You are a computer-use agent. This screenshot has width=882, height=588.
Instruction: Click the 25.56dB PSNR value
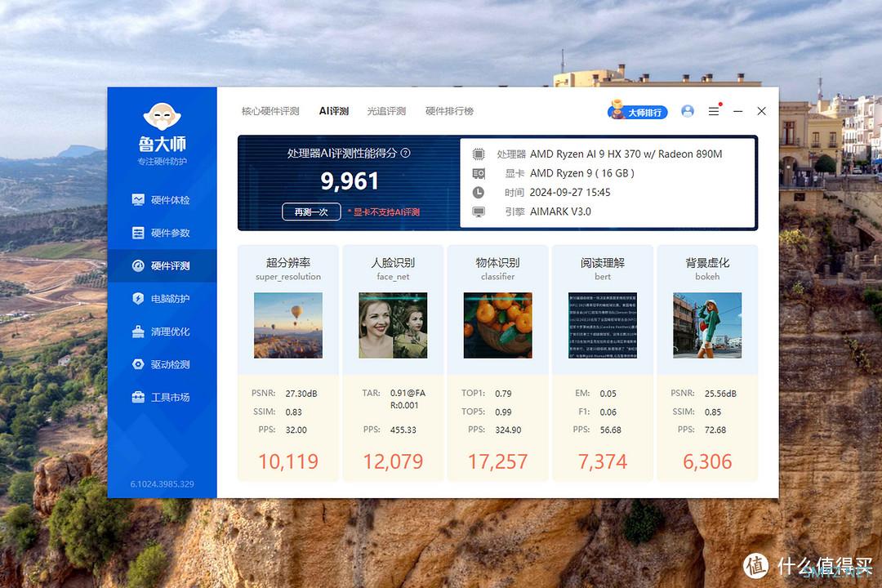(720, 394)
